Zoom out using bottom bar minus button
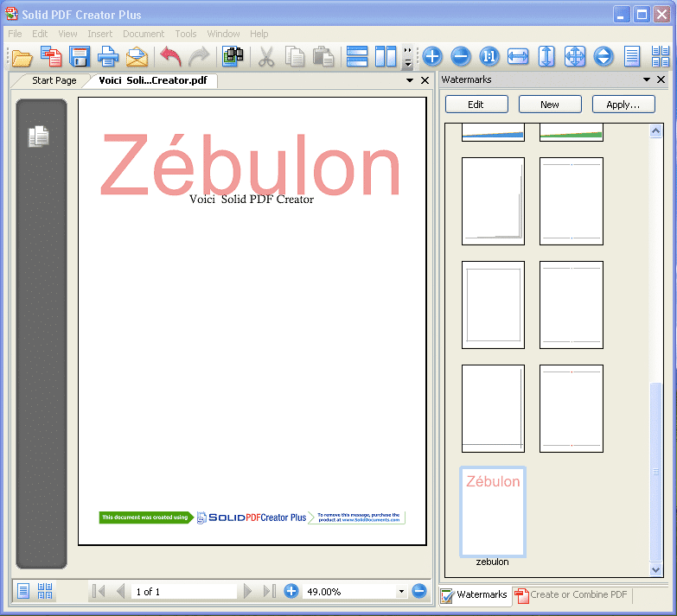This screenshot has width=677, height=616. [419, 591]
